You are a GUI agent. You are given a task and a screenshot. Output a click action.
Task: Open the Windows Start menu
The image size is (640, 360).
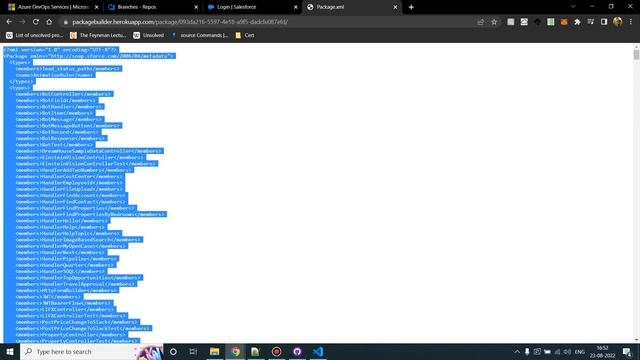coord(10,351)
